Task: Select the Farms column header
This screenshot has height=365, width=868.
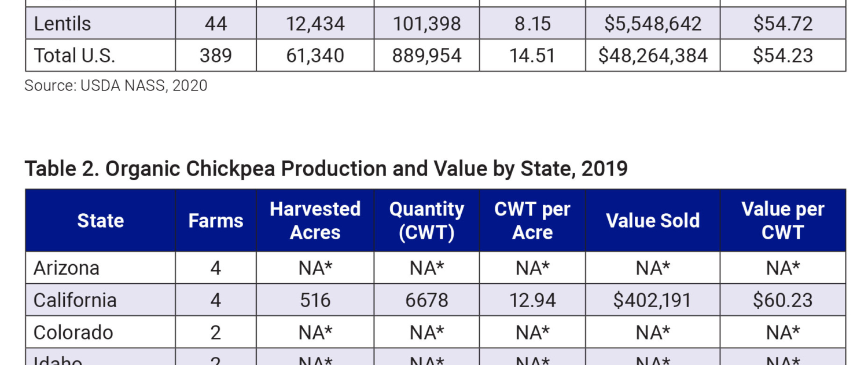Action: click(x=216, y=221)
